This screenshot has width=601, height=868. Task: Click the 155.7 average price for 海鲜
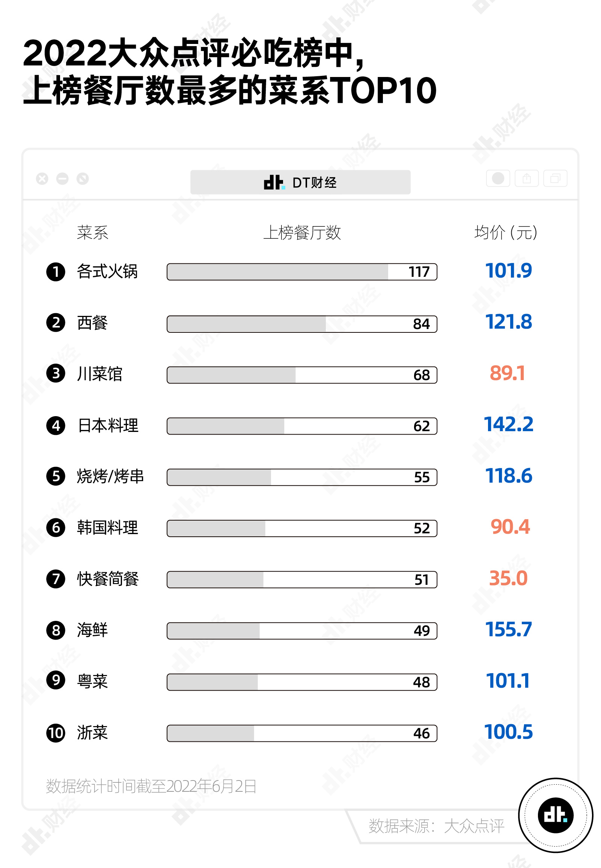tap(508, 629)
